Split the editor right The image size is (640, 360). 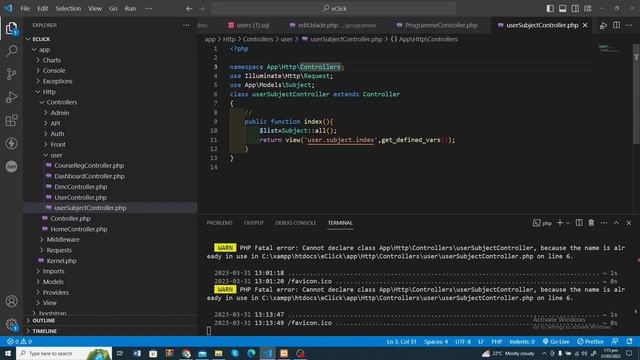point(616,25)
